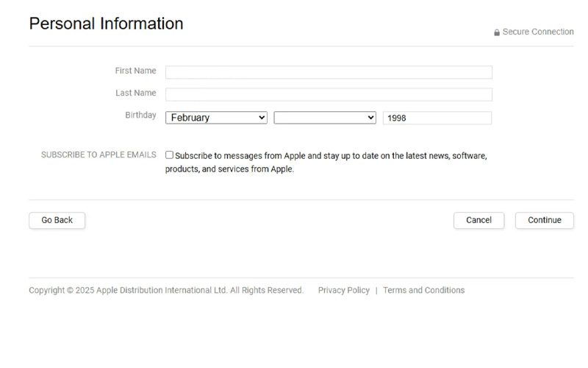Click the chevron arrow of day selector
Screen dimensions: 588x368
tap(370, 118)
